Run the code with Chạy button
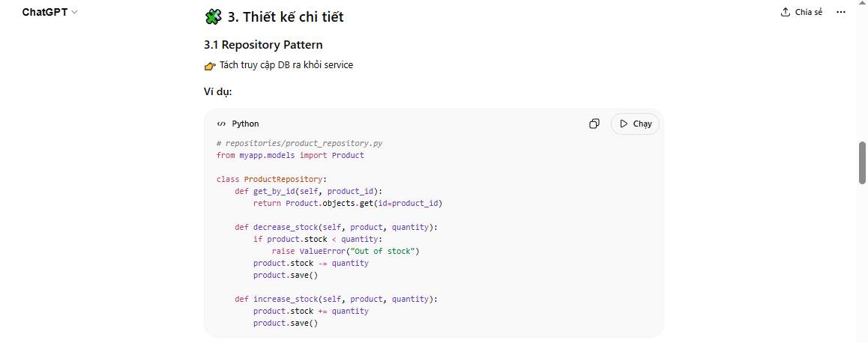868x343 pixels. point(635,124)
